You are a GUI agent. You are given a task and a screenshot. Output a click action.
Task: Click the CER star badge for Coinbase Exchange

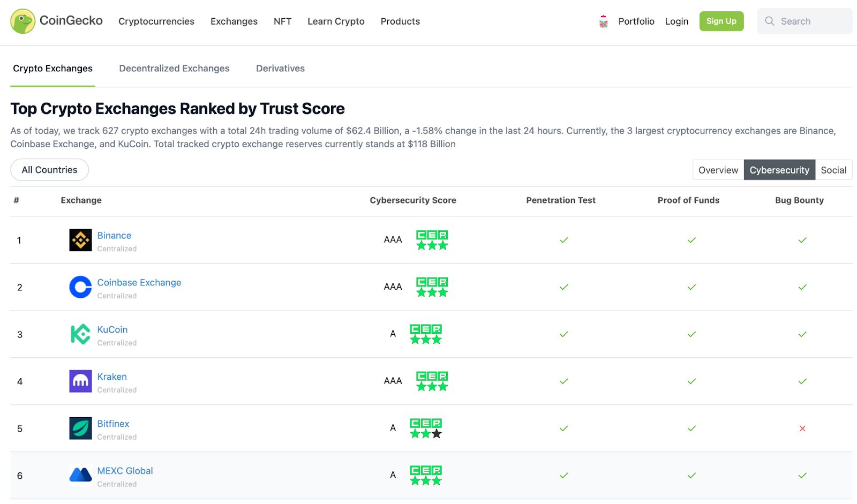pyautogui.click(x=432, y=287)
